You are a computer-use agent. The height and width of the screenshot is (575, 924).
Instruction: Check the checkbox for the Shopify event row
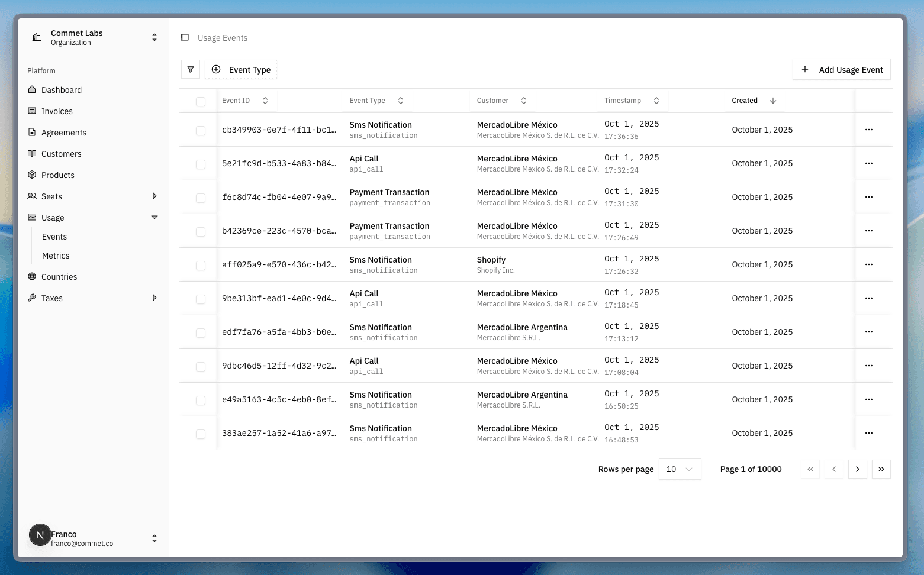199,265
